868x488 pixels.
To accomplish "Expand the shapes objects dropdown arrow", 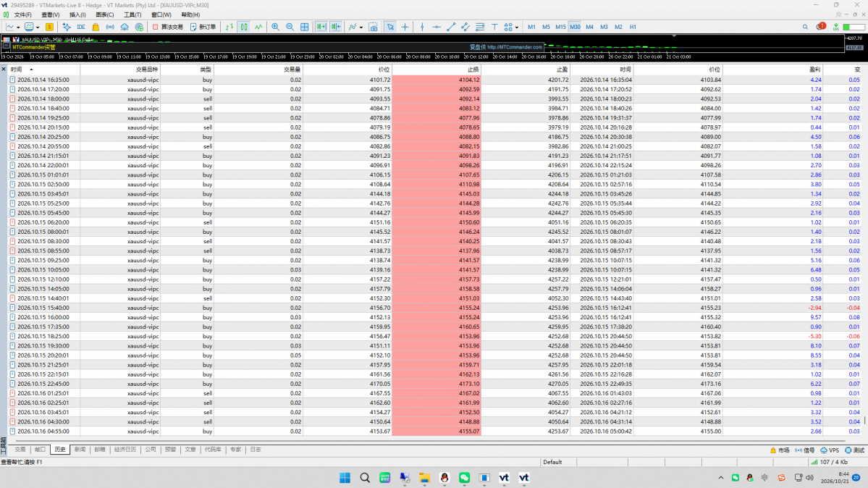I will point(516,27).
